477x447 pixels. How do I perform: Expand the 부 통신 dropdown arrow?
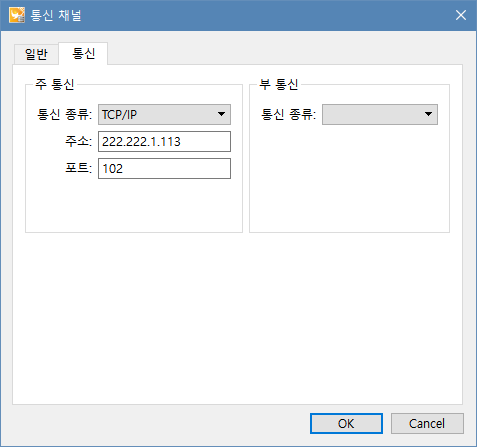coord(428,114)
